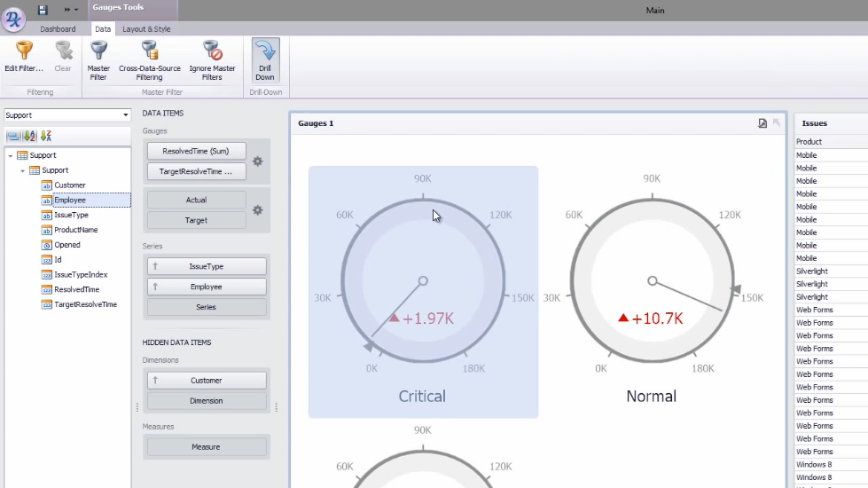Open options gear for ResolvedTime gauge
Image resolution: width=868 pixels, height=488 pixels.
[x=257, y=161]
